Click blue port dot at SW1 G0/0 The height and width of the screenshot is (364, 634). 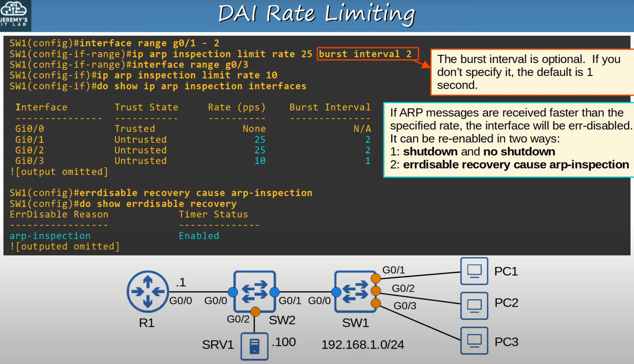point(336,292)
